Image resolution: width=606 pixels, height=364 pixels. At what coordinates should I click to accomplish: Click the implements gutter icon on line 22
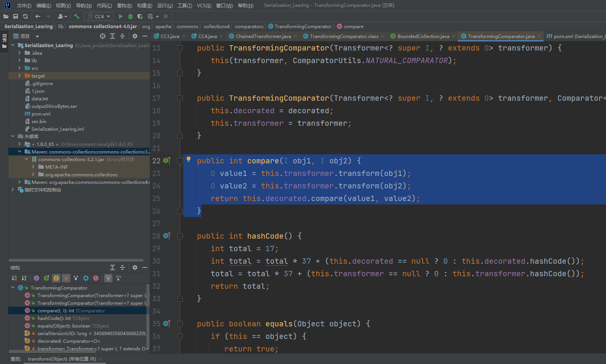167,161
